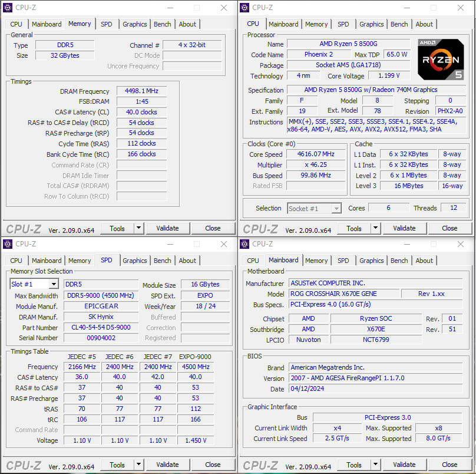Open Tools dropdown arrow in Memory window

coord(138,228)
